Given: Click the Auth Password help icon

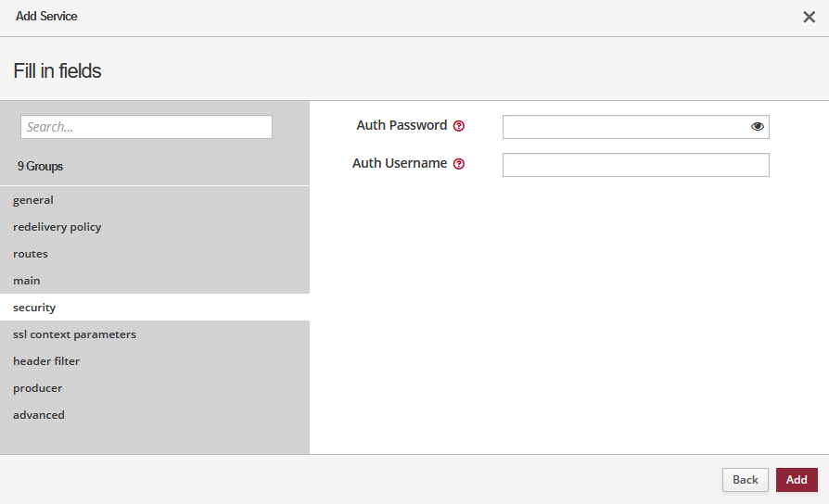Looking at the screenshot, I should pos(459,126).
